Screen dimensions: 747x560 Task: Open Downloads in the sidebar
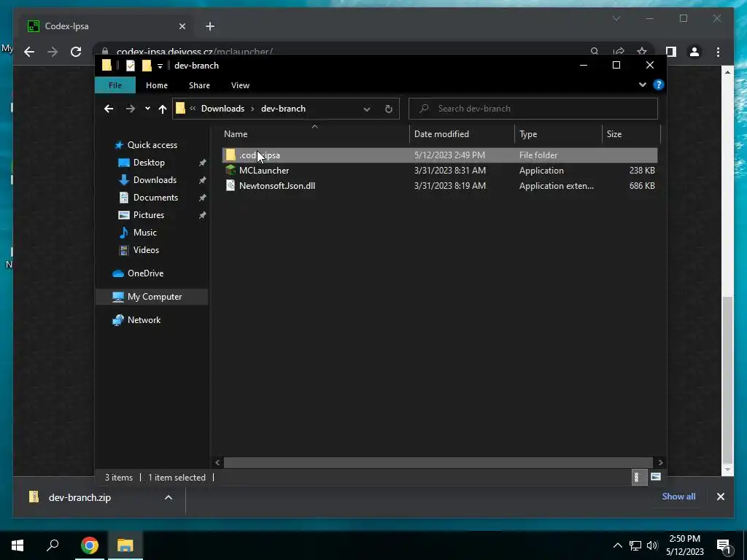[x=155, y=180]
